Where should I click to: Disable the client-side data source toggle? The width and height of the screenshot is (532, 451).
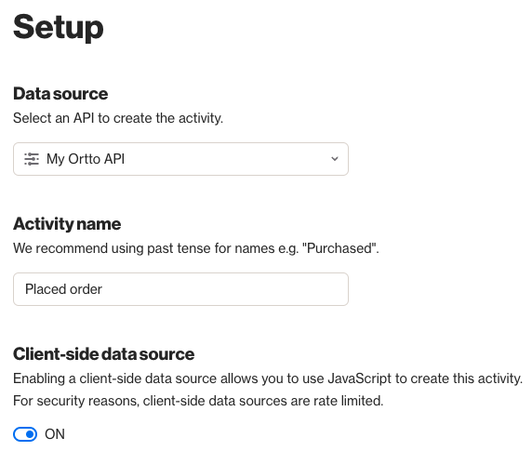coord(25,434)
